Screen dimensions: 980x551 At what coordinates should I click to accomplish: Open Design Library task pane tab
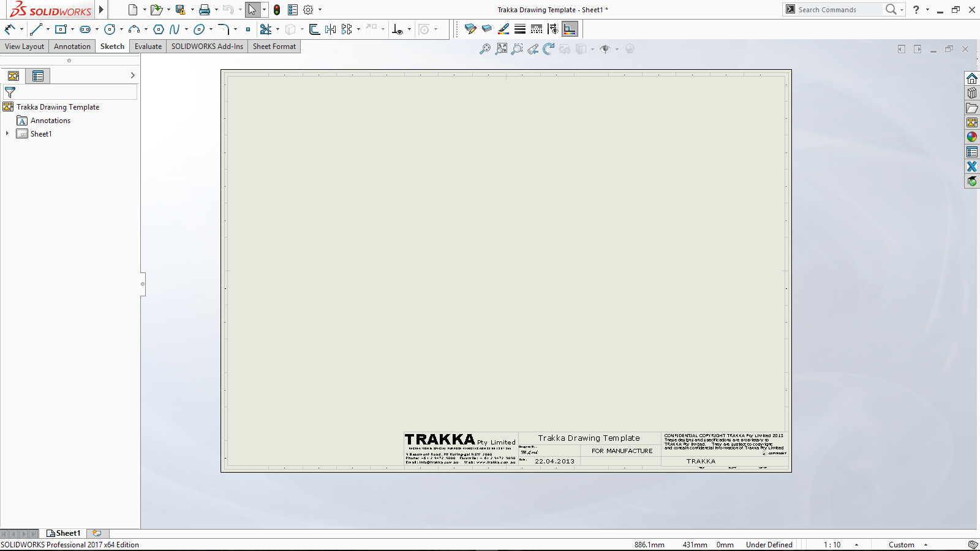[972, 93]
